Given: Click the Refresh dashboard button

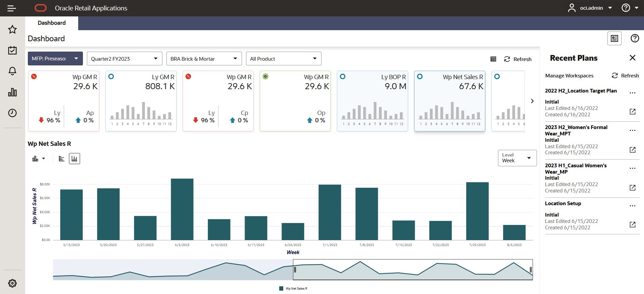Looking at the screenshot, I should click(x=518, y=59).
